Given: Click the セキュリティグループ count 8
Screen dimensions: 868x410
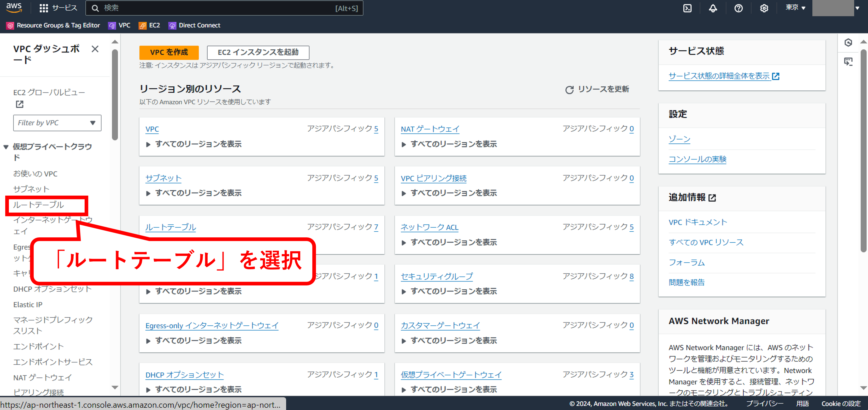Looking at the screenshot, I should [x=631, y=277].
